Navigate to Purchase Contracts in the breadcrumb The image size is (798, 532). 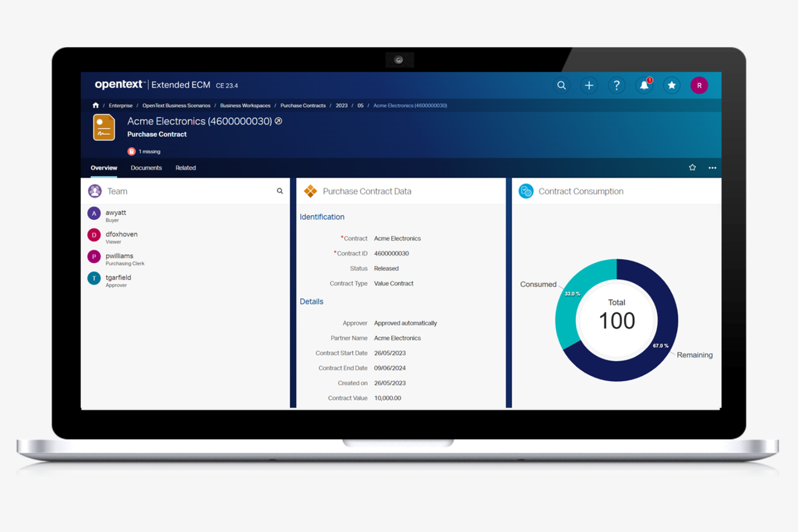[x=302, y=105]
